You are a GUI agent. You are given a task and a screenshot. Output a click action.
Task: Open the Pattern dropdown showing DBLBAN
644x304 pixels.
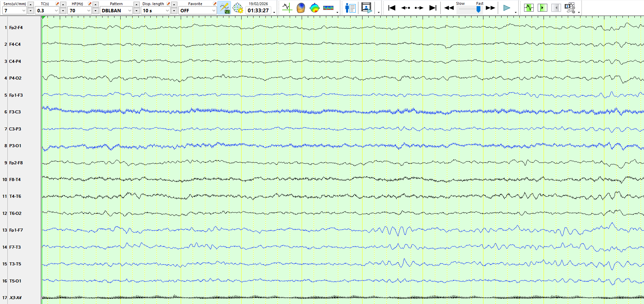coord(129,11)
